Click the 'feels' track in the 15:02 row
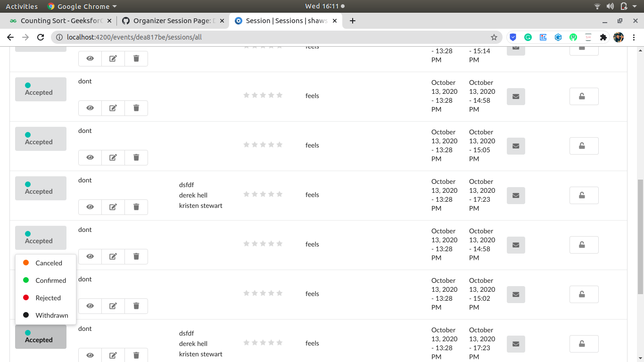Viewport: 644px width, 362px height. (312, 294)
